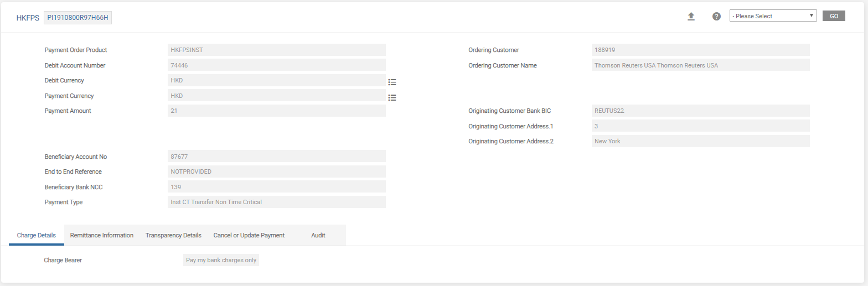View the Audit tab
Image resolution: width=868 pixels, height=286 pixels.
pos(318,236)
